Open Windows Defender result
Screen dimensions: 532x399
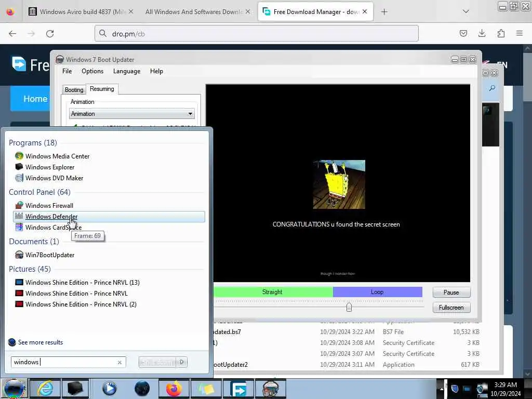109,217
